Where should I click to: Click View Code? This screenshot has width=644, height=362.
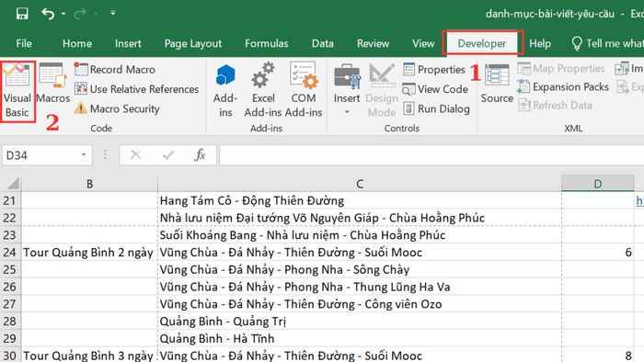coord(435,89)
